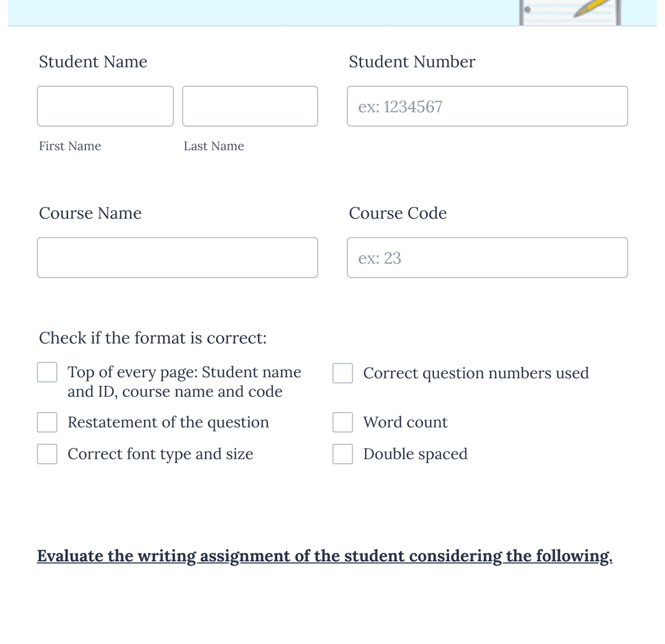The height and width of the screenshot is (644, 665).
Task: Check 'Restatement of the question'
Action: [46, 422]
